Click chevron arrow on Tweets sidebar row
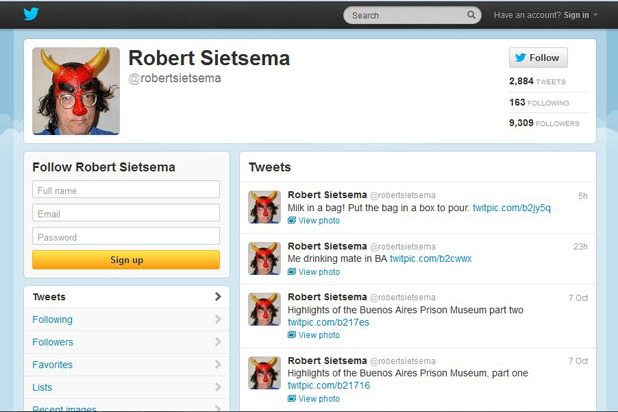The height and width of the screenshot is (412, 618). [218, 296]
